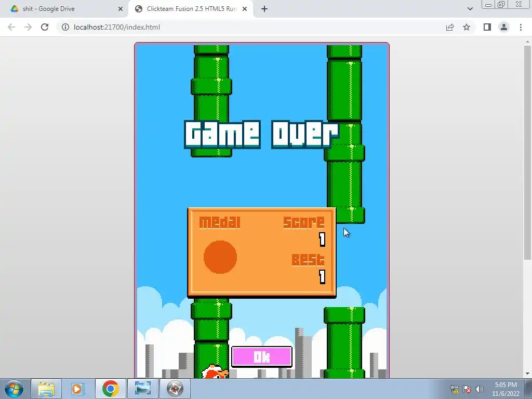Close the Google Drive tab

tap(121, 9)
